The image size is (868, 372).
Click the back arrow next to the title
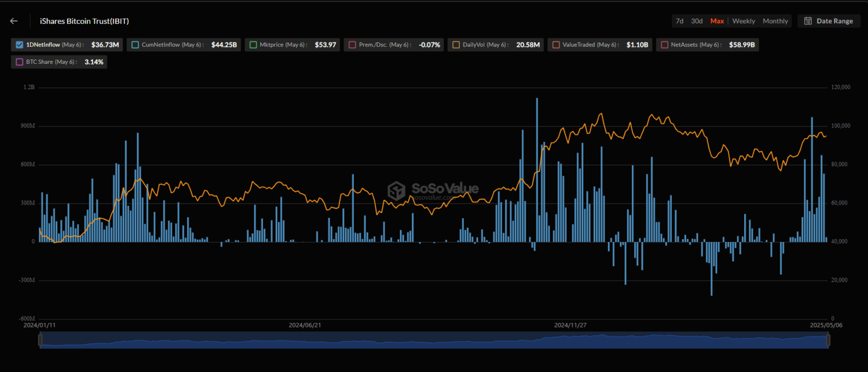[x=14, y=21]
